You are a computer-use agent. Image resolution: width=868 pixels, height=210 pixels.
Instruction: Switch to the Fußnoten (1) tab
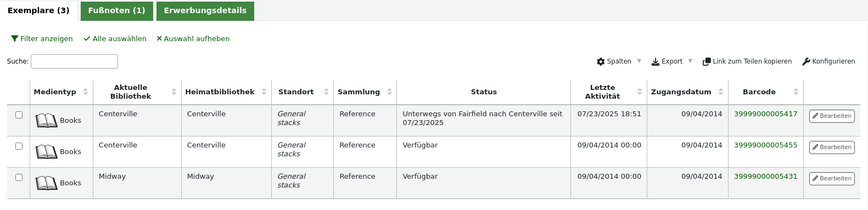pos(117,11)
